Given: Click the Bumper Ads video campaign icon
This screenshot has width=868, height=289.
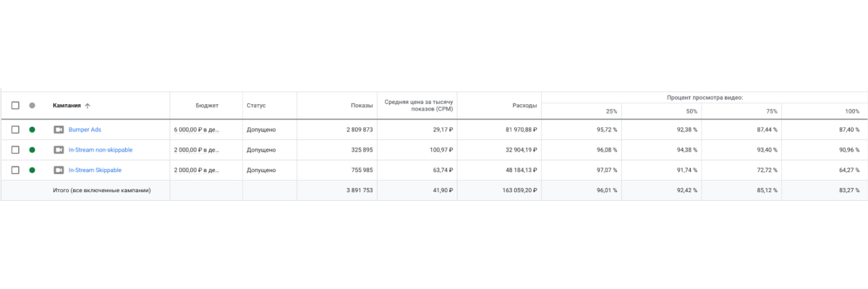Looking at the screenshot, I should (x=59, y=130).
